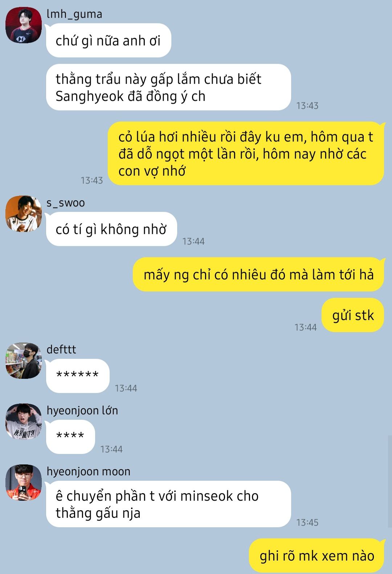Screen dimensions: 392x574
Task: Select the s_swoo sender name
Action: pyautogui.click(x=66, y=203)
